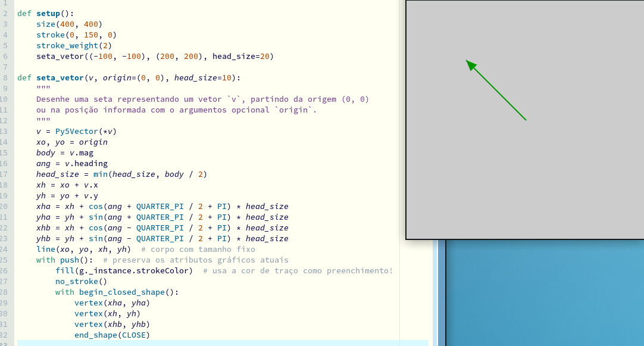Click the 'head_size = min(head_size, body / 2)' line

click(x=121, y=174)
